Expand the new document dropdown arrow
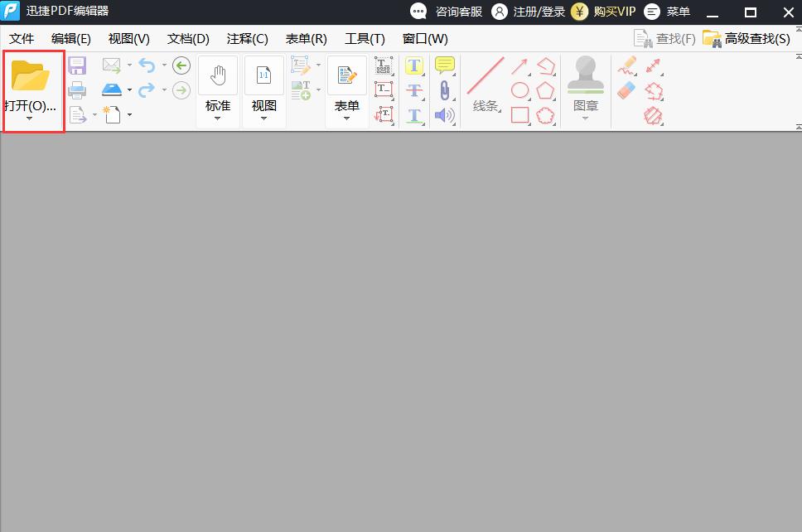The width and height of the screenshot is (802, 532). [129, 114]
